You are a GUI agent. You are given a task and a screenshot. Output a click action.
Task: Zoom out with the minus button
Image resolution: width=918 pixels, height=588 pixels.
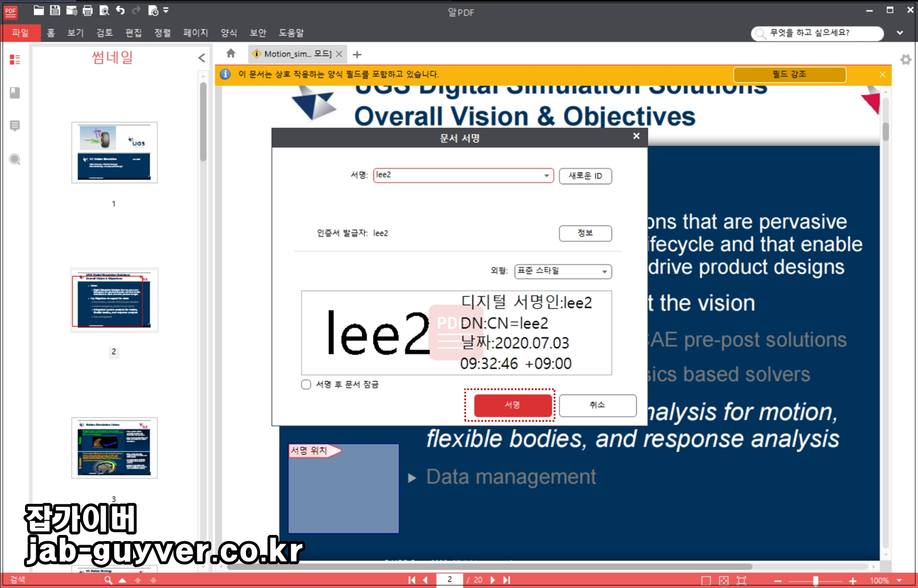point(778,581)
